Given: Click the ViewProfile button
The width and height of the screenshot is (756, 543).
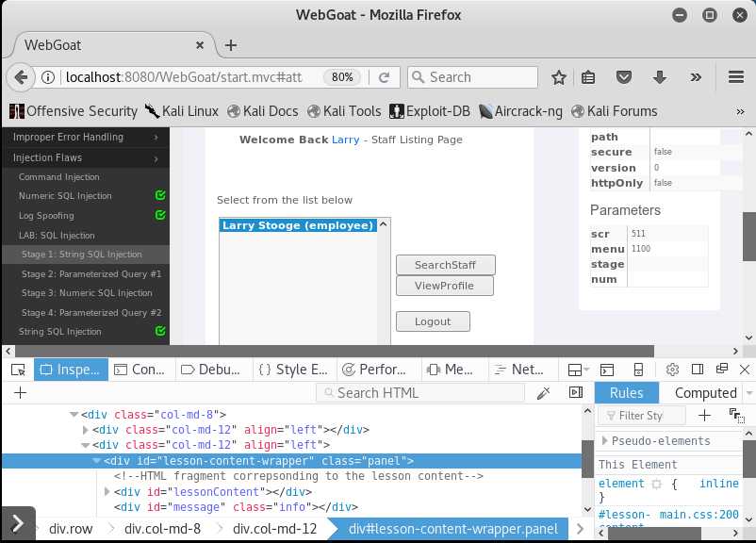Looking at the screenshot, I should pos(445,286).
